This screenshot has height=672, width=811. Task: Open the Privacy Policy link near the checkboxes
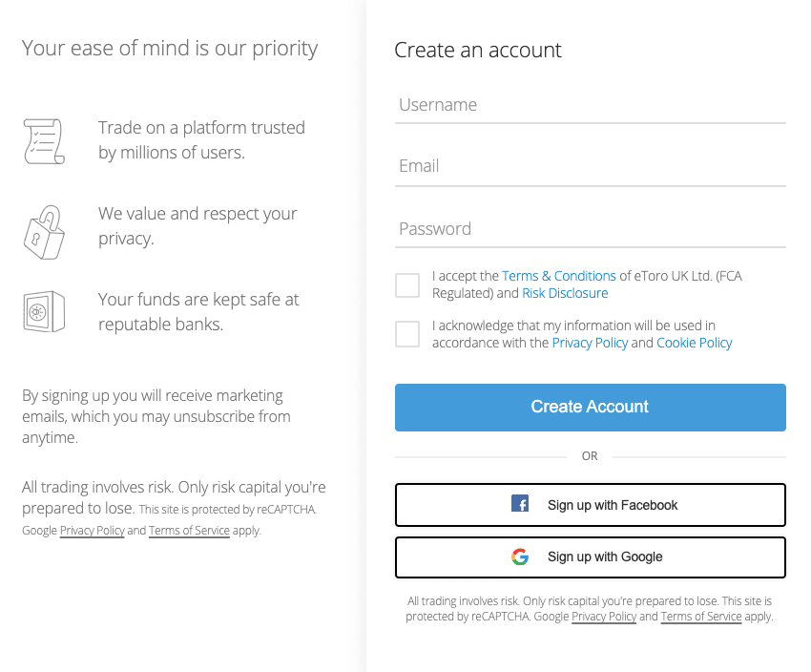coord(590,342)
